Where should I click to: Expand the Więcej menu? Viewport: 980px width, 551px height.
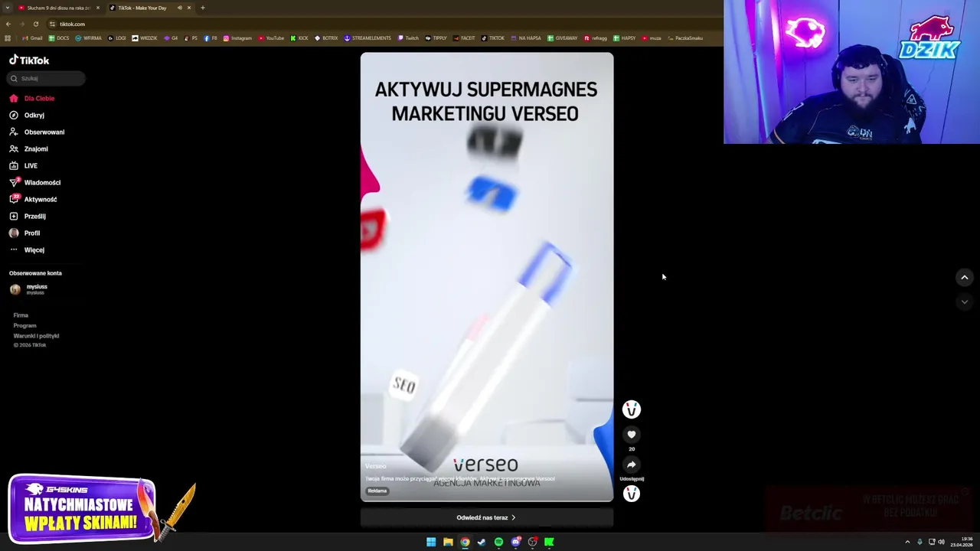tap(27, 249)
